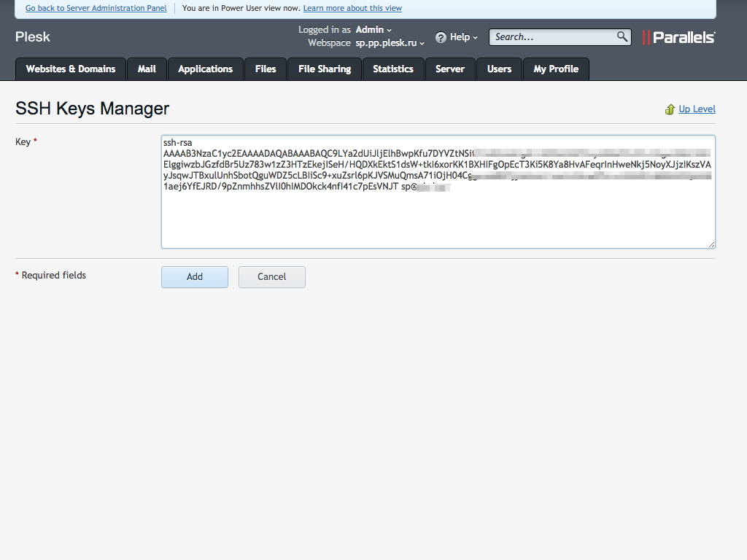Screen dimensions: 747x560
Task: Click the Plesk title text
Action: coord(32,36)
